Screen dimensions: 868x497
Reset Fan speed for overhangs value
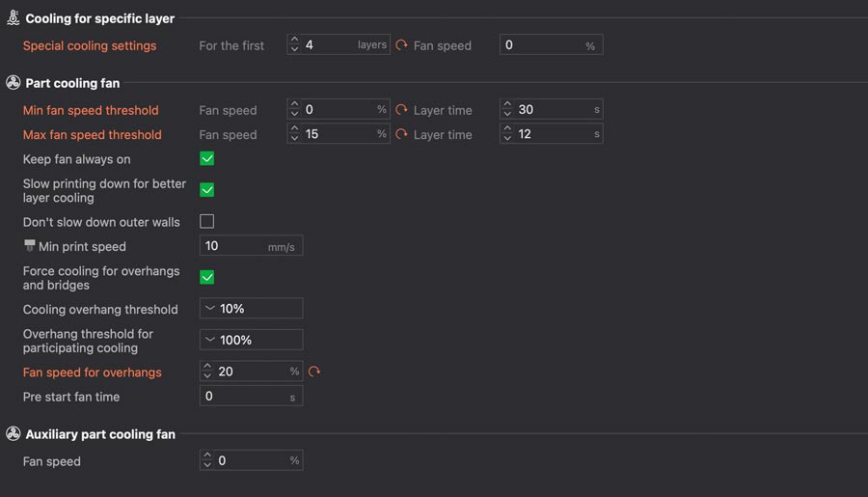point(314,372)
